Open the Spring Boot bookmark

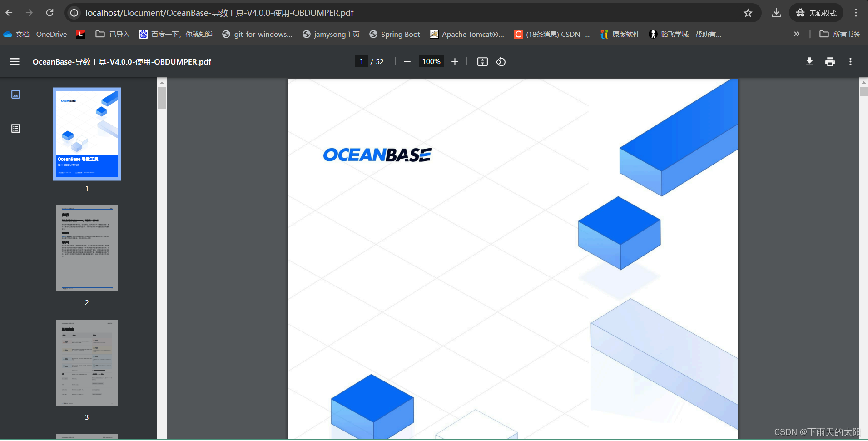[395, 34]
